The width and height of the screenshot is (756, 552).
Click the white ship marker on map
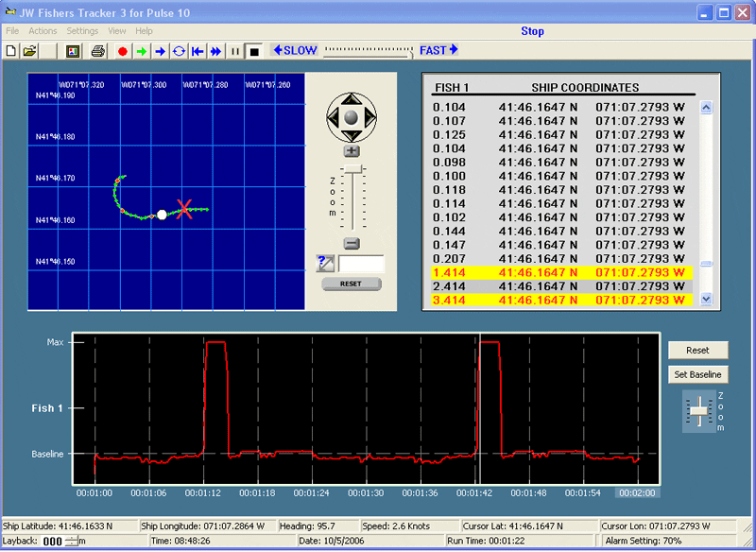tap(162, 215)
